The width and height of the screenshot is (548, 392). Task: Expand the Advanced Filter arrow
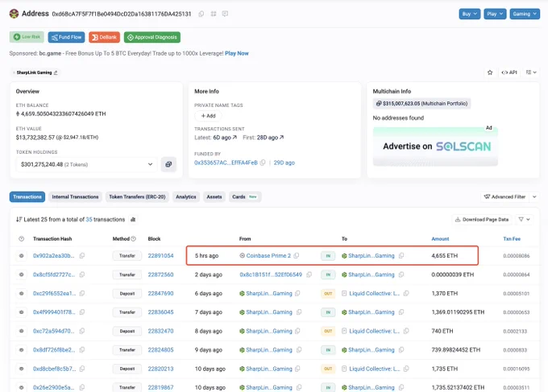pos(534,197)
